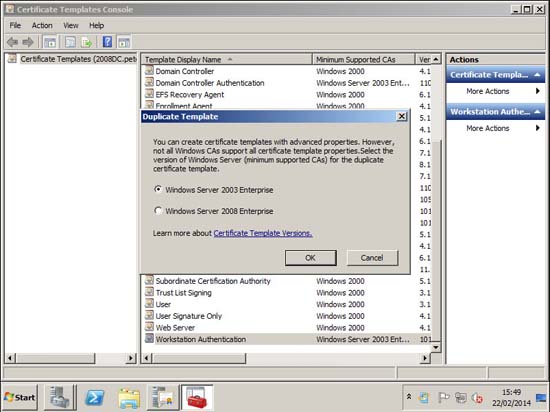Select the EFS Recovery Agent row text

(190, 95)
